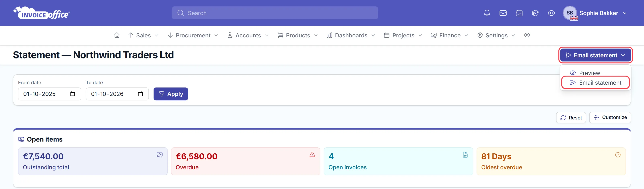
Task: Open From date calendar picker icon
Action: [72, 94]
